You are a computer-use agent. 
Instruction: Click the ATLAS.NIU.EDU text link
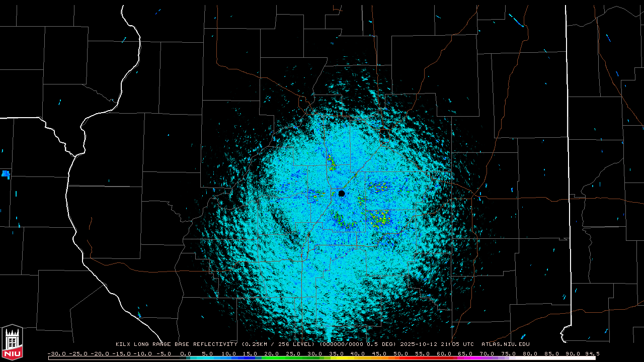click(x=505, y=344)
